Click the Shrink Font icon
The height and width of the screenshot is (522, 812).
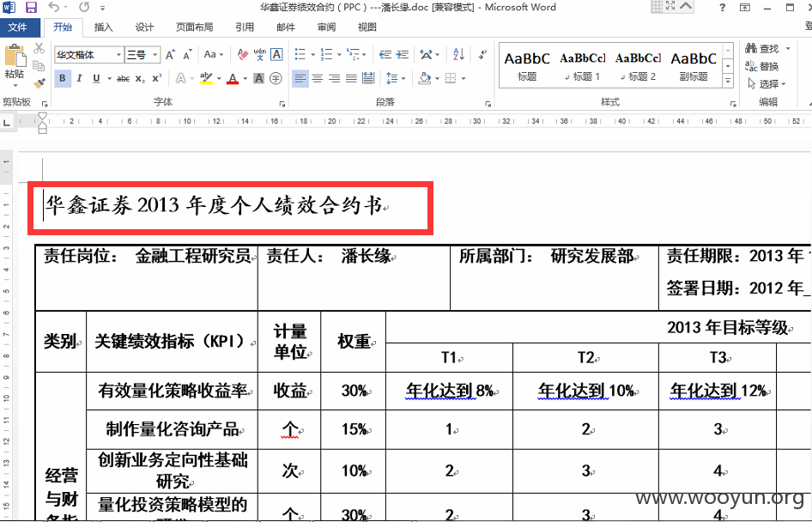point(187,54)
